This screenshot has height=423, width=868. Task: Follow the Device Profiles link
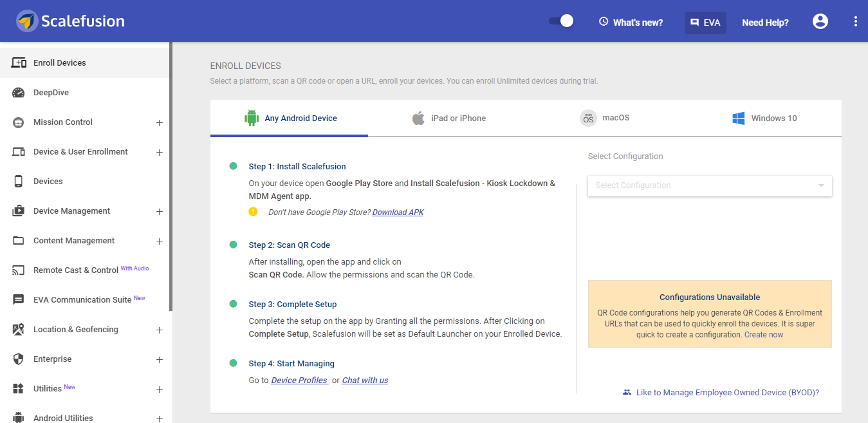[x=299, y=380]
